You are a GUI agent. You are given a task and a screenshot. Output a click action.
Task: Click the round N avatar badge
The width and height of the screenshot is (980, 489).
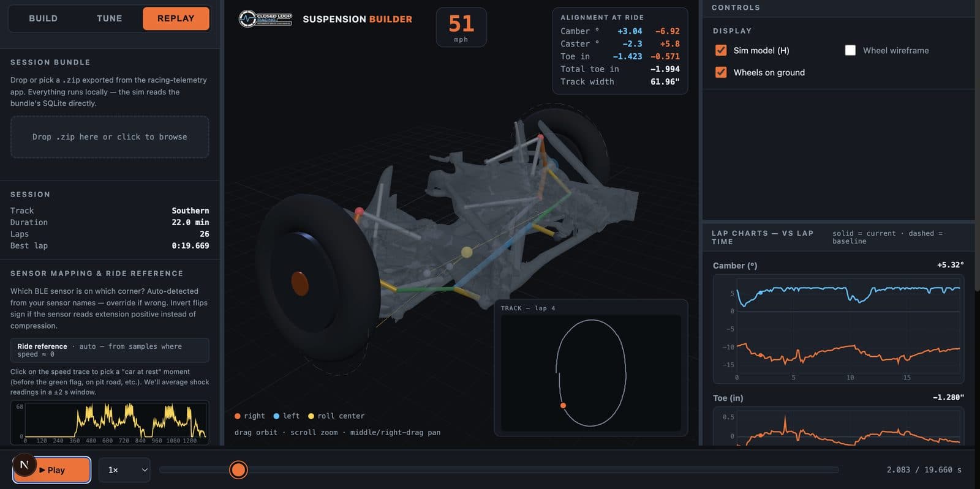(x=24, y=465)
